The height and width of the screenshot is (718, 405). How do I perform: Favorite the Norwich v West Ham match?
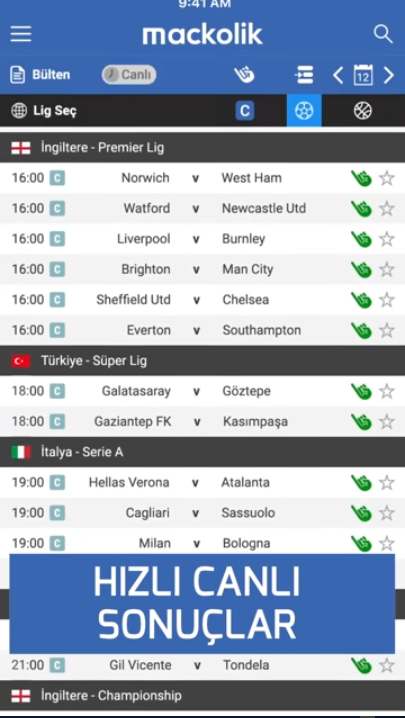(x=387, y=178)
